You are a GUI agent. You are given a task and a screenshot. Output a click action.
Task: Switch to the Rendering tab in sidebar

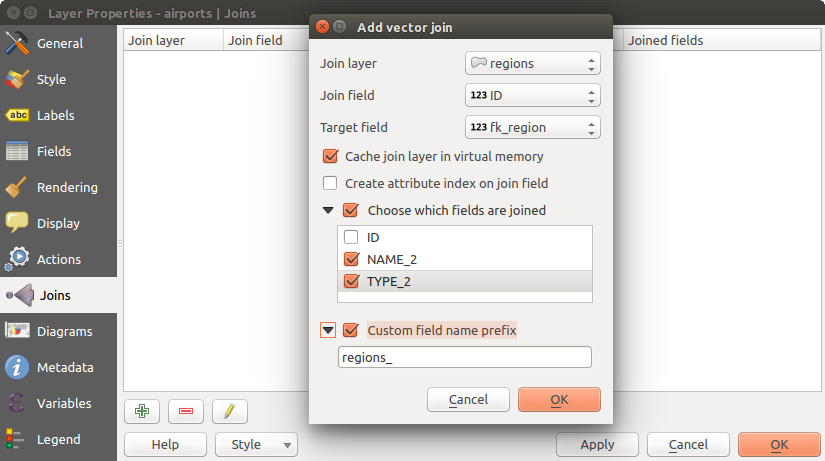pos(67,188)
